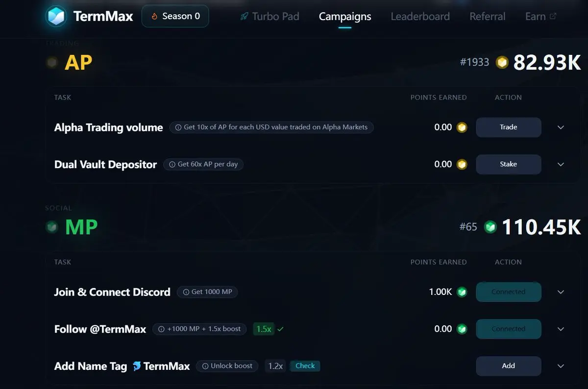Open the Leaderboard tab
Viewport: 588px width, 389px height.
pos(420,16)
